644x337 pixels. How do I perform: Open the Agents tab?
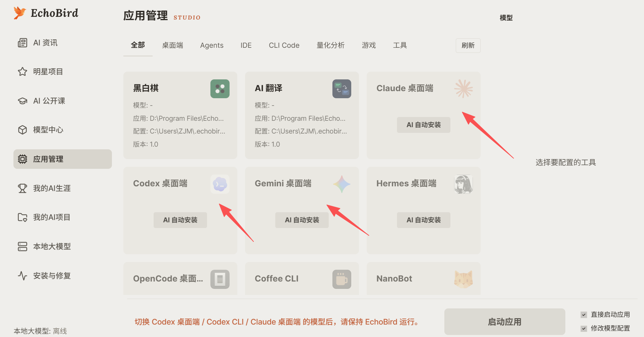pyautogui.click(x=212, y=45)
